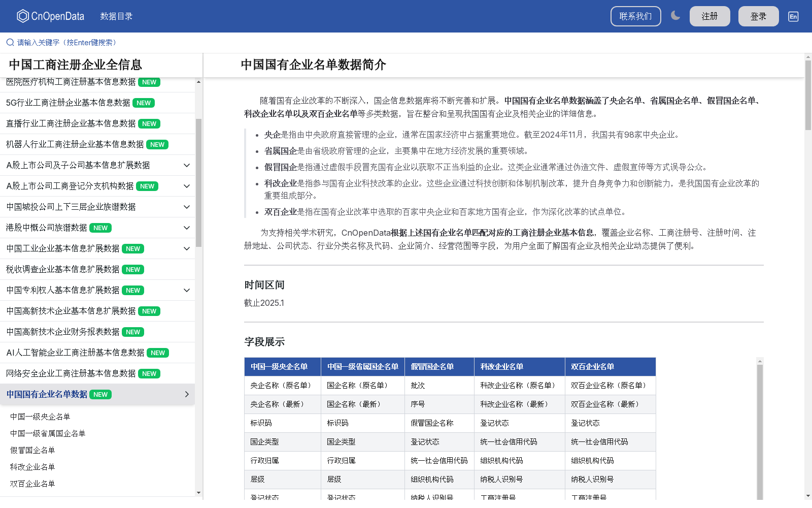Expand 中国专利权人基本信息扩展数据

(x=186, y=290)
